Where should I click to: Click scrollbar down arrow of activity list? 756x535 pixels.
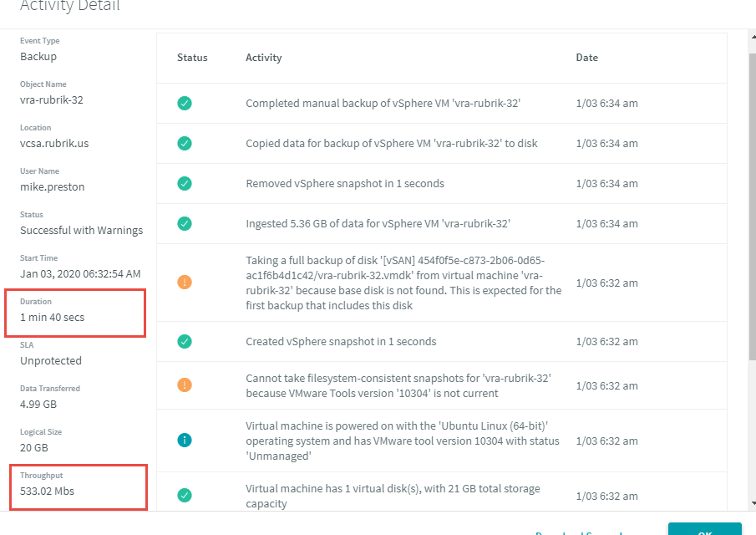[x=753, y=503]
